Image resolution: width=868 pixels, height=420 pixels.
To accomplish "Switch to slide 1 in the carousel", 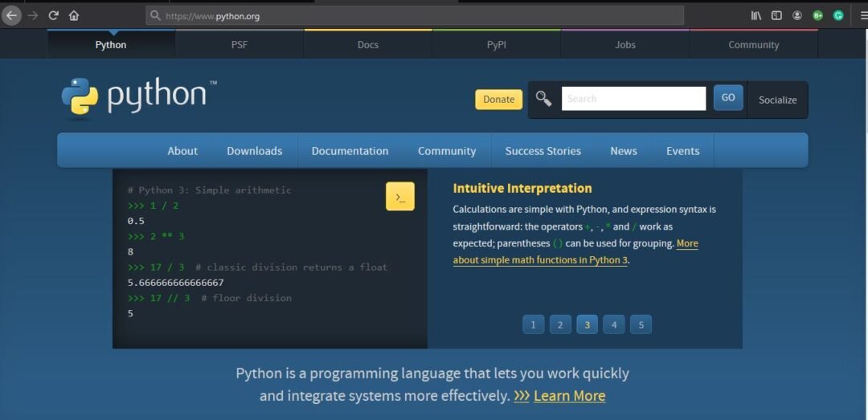I will point(533,324).
